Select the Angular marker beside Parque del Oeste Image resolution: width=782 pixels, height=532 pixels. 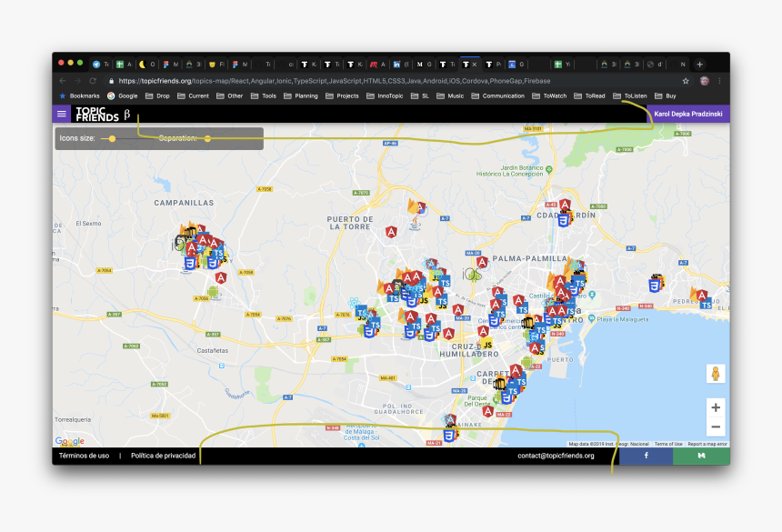pos(488,411)
